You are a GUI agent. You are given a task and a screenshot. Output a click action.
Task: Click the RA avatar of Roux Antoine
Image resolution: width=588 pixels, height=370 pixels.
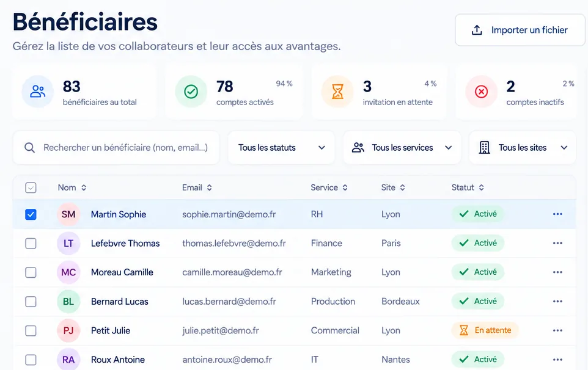[68, 360]
